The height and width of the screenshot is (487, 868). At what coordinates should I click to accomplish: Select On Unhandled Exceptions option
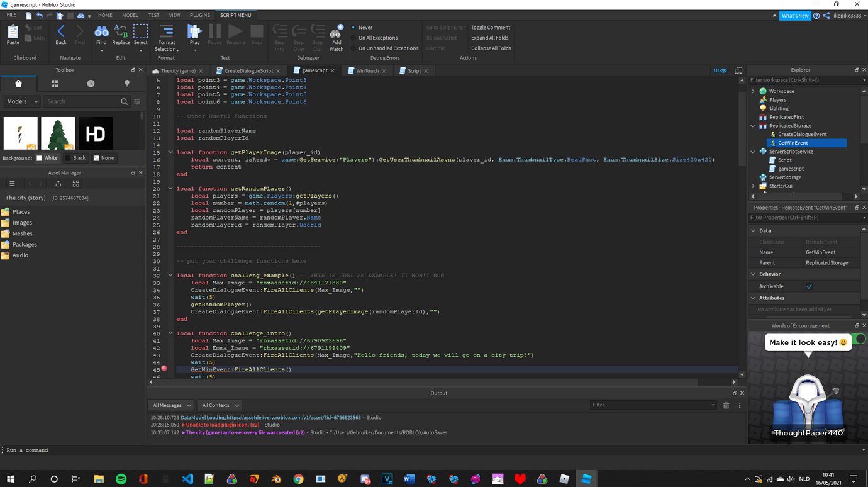[x=384, y=48]
